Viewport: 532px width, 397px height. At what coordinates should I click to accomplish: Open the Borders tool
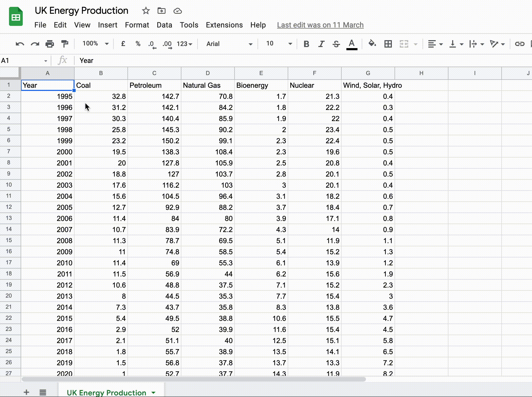tap(388, 44)
